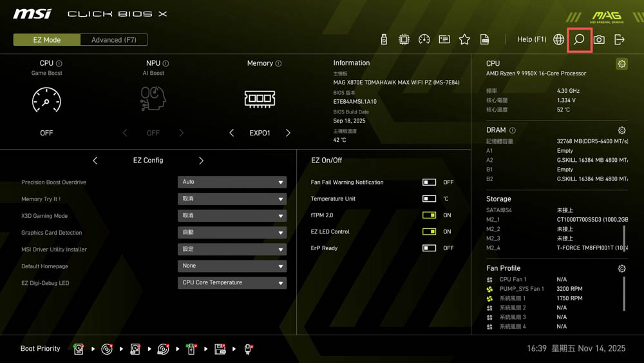The image size is (644, 363).
Task: Click Help (F1) button
Action: [531, 40]
